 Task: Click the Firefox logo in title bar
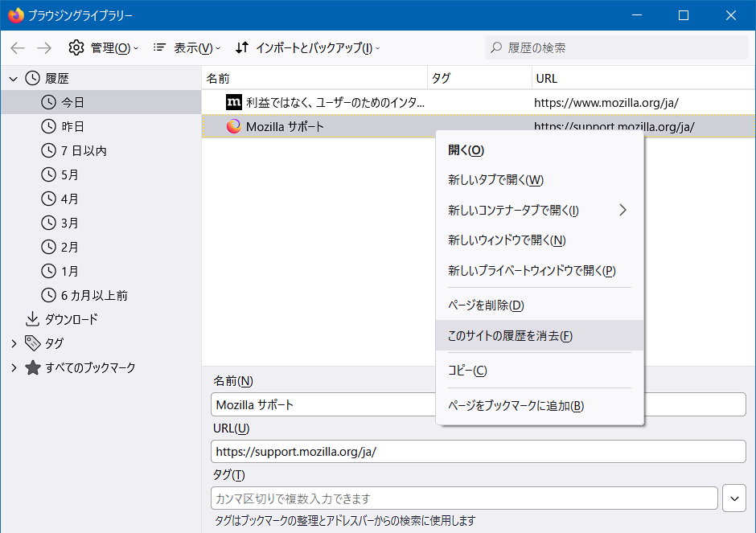click(16, 15)
